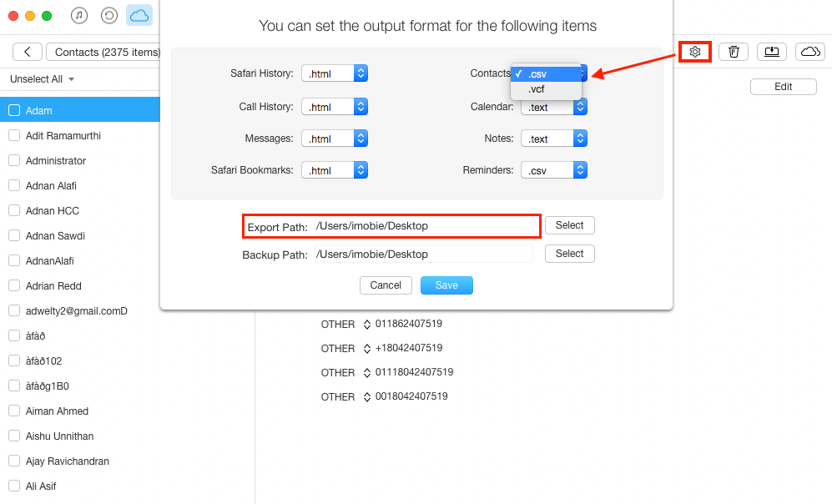The width and height of the screenshot is (832, 504).
Task: Click phone number 011862407519
Action: (x=409, y=324)
